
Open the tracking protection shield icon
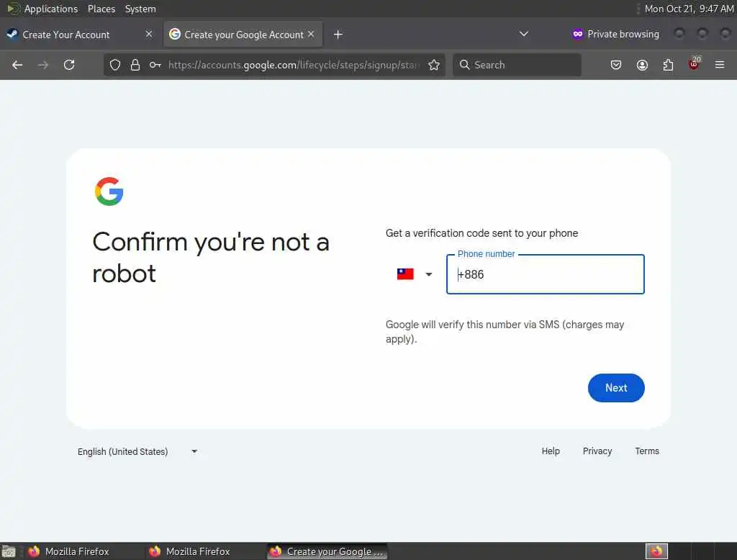pyautogui.click(x=114, y=65)
